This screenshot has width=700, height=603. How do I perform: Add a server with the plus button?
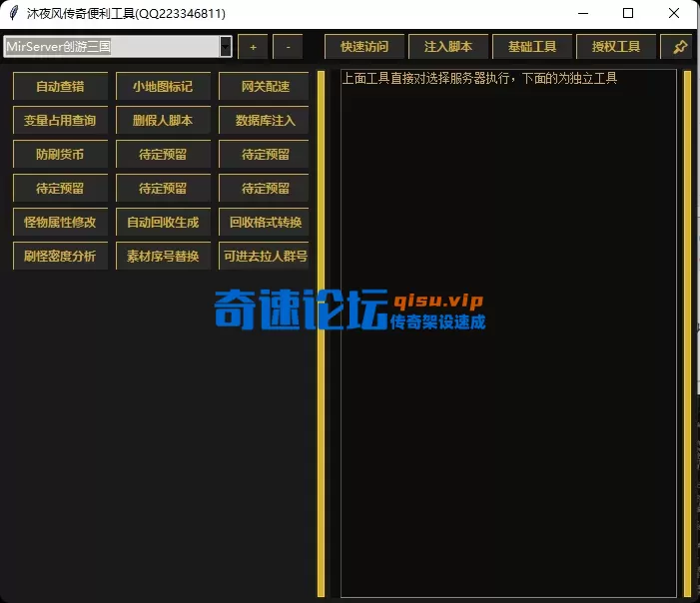(x=253, y=46)
